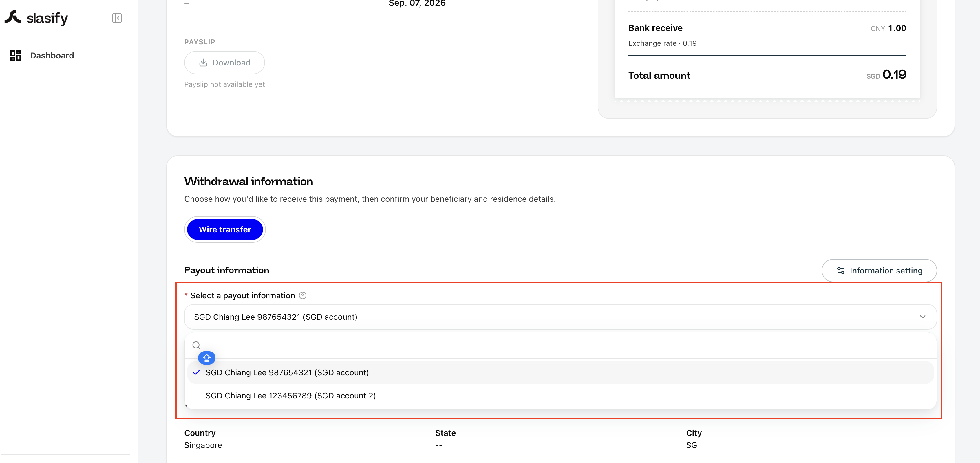This screenshot has width=980, height=463.
Task: Toggle the dropdown chevron arrow
Action: coord(922,317)
